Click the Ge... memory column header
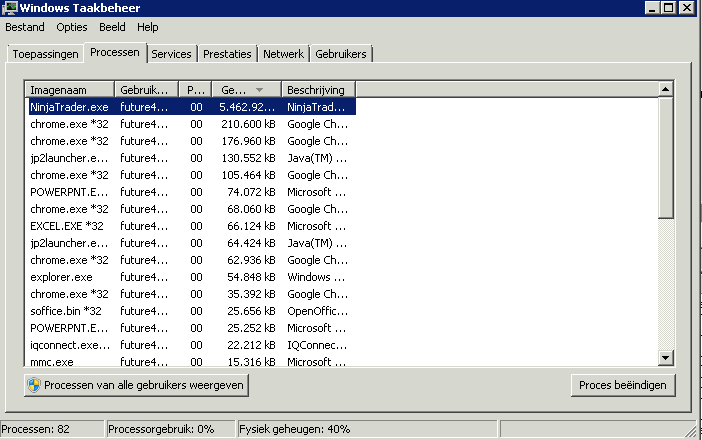The height and width of the screenshot is (440, 702). point(247,90)
